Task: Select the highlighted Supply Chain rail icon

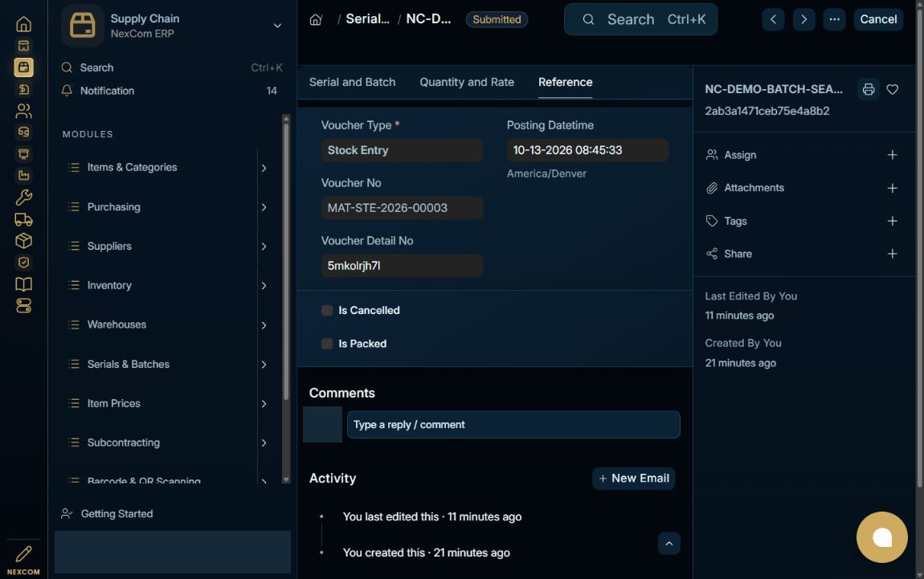Action: (23, 67)
